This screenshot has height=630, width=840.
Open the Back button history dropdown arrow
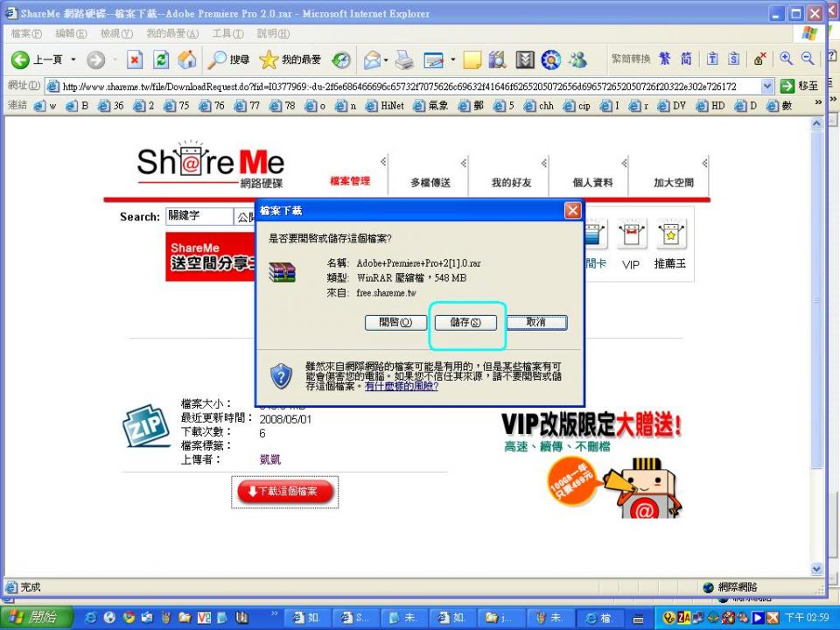[x=73, y=59]
